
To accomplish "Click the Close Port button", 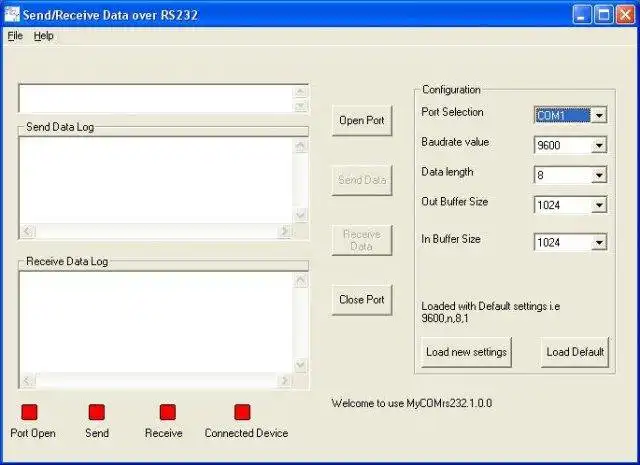I will [x=362, y=300].
